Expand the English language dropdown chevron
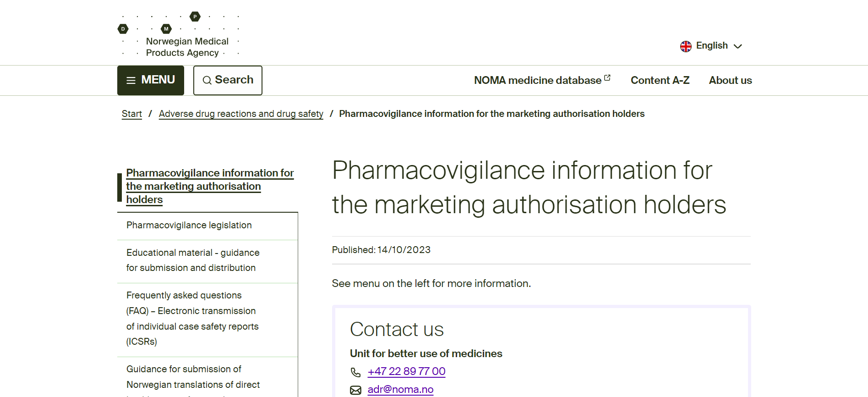Image resolution: width=868 pixels, height=397 pixels. point(737,46)
